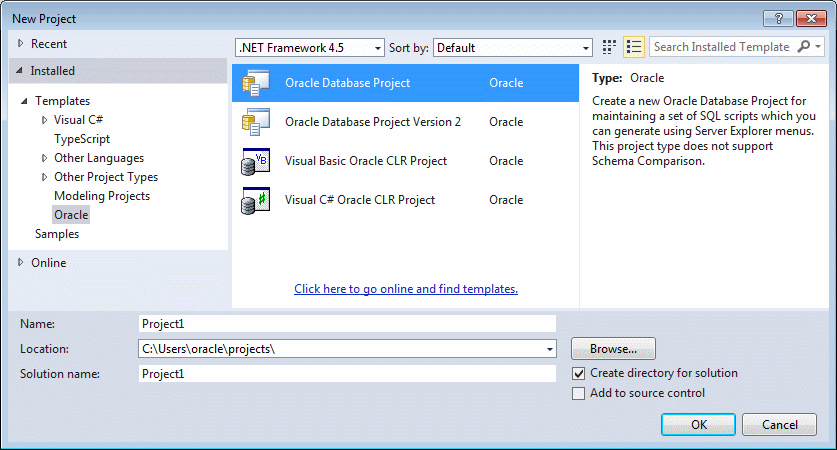Screen dimensions: 837x450
Task: Select the Oracle Database Project template icon
Action: [256, 83]
